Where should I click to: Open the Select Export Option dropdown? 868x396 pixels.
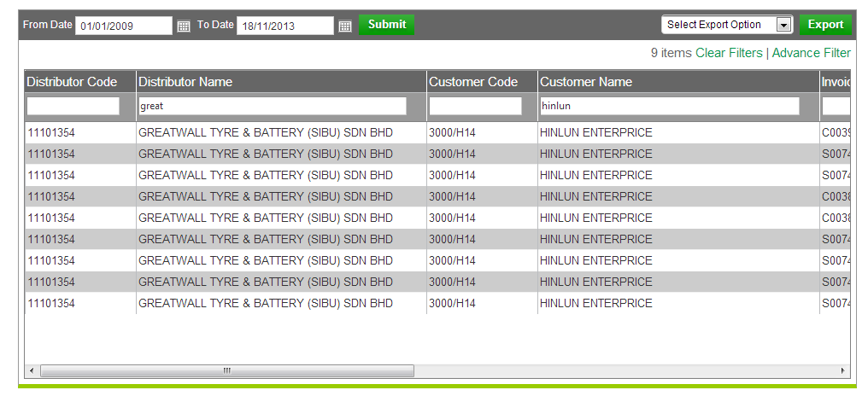[x=727, y=25]
